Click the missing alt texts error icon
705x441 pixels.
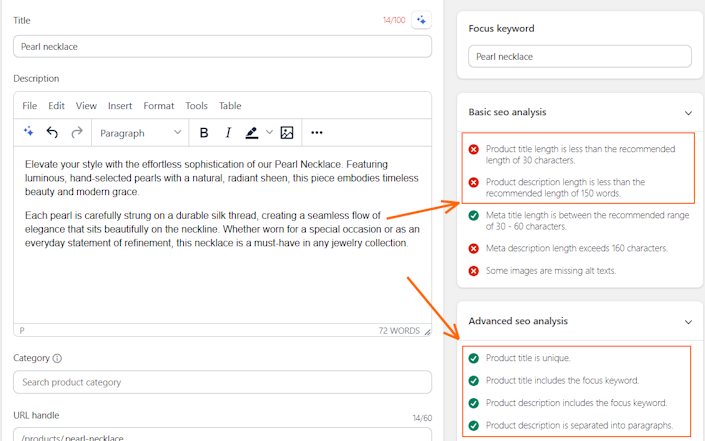pos(473,271)
